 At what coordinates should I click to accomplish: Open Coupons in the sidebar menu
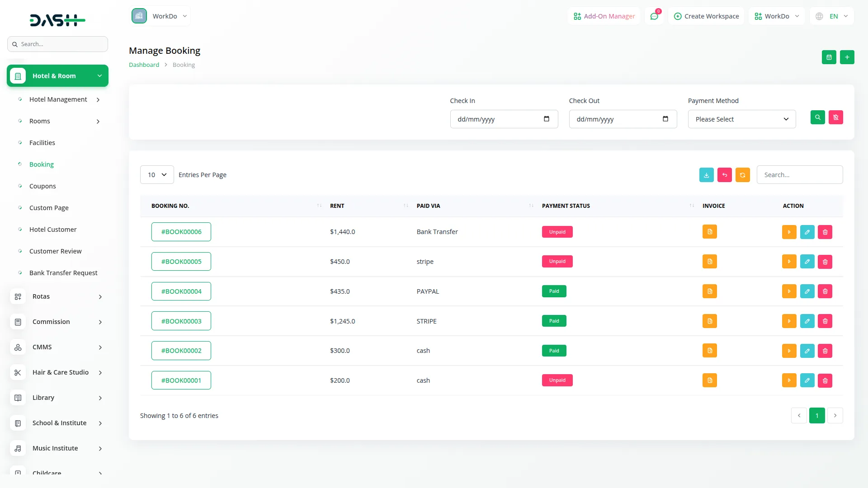pyautogui.click(x=42, y=186)
